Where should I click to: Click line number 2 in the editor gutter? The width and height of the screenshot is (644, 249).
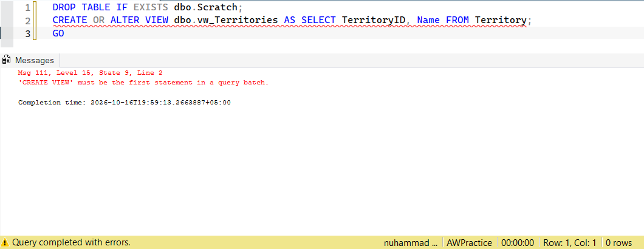tap(27, 21)
